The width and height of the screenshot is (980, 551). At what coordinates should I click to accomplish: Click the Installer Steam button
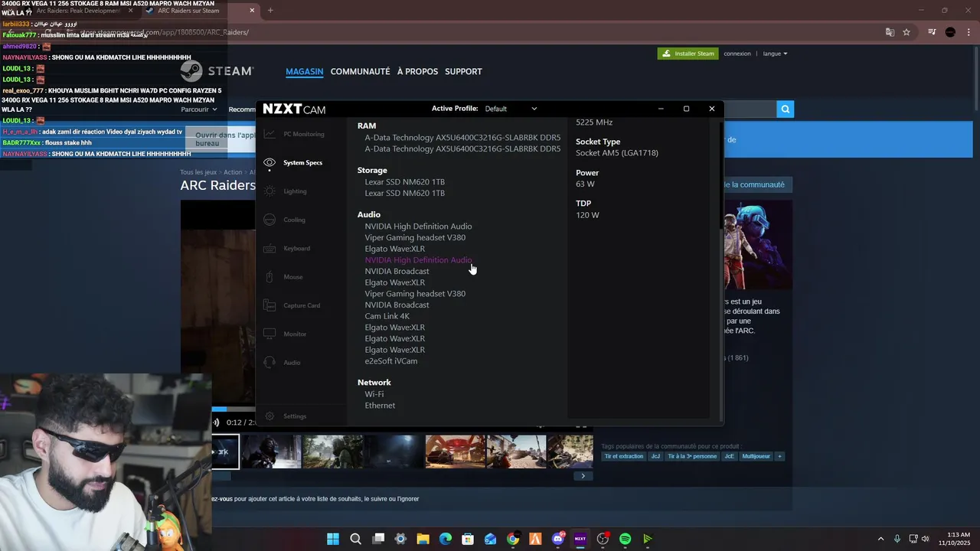[x=688, y=54]
